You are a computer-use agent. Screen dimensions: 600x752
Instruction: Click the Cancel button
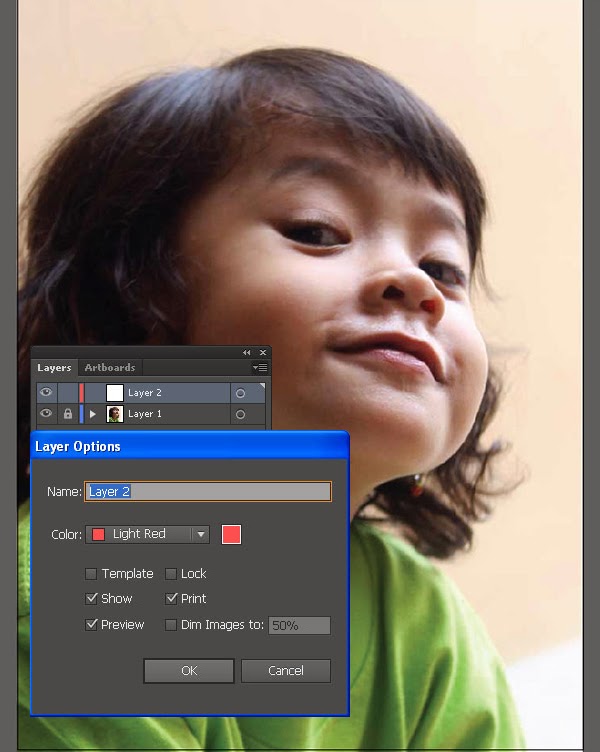coord(286,670)
